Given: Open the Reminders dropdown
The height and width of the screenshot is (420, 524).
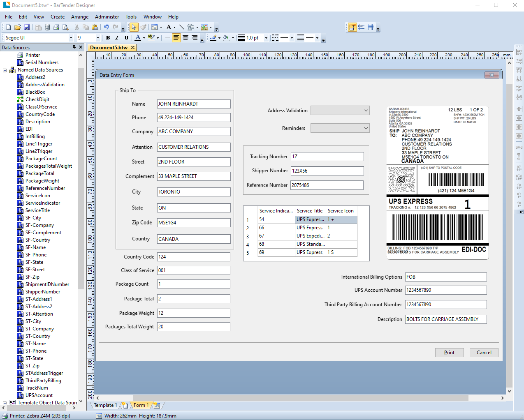Looking at the screenshot, I should click(340, 128).
